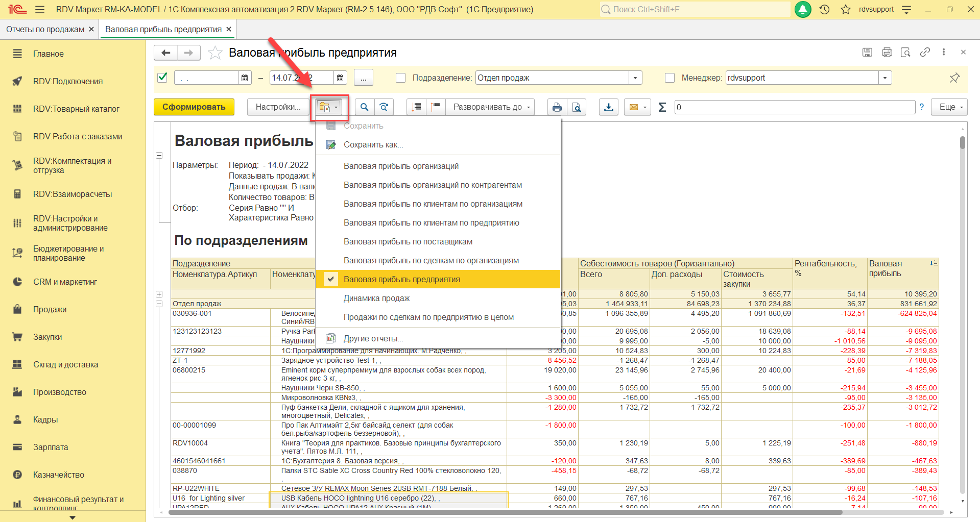Enable the Менеджер filter checkbox
980x522 pixels.
click(670, 78)
